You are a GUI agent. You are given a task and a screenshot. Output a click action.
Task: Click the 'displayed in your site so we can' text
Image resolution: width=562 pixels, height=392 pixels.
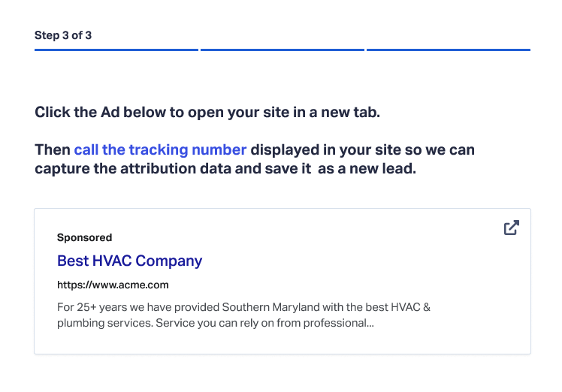pos(362,149)
